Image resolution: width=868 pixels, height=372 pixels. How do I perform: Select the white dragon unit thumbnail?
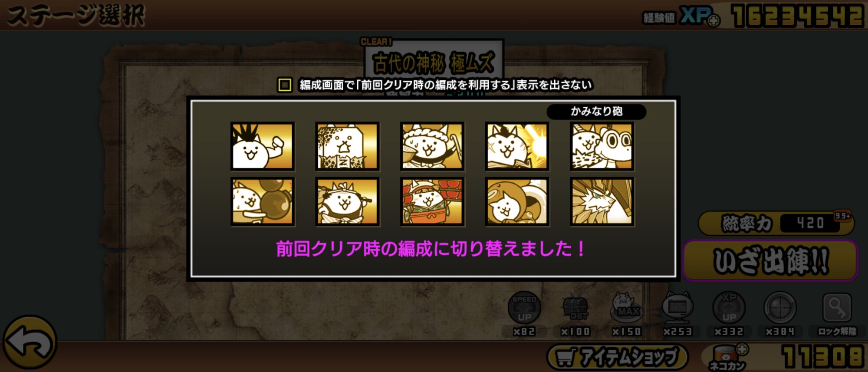click(602, 201)
